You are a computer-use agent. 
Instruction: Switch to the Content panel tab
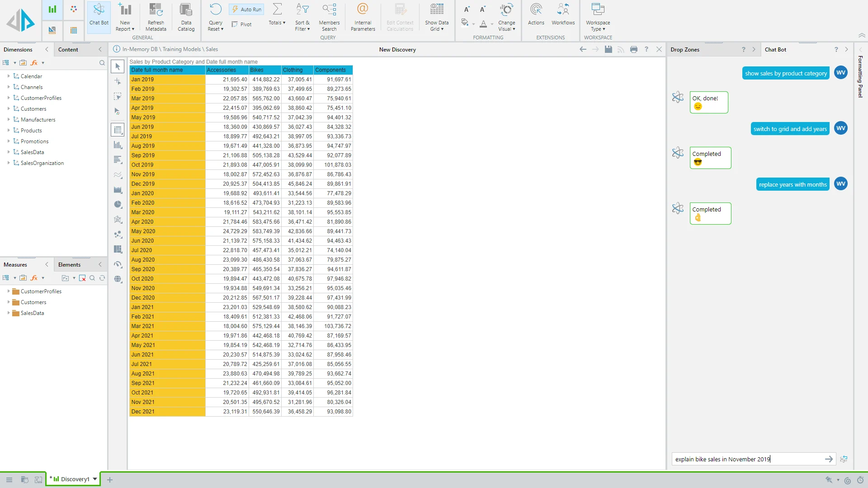click(x=68, y=50)
